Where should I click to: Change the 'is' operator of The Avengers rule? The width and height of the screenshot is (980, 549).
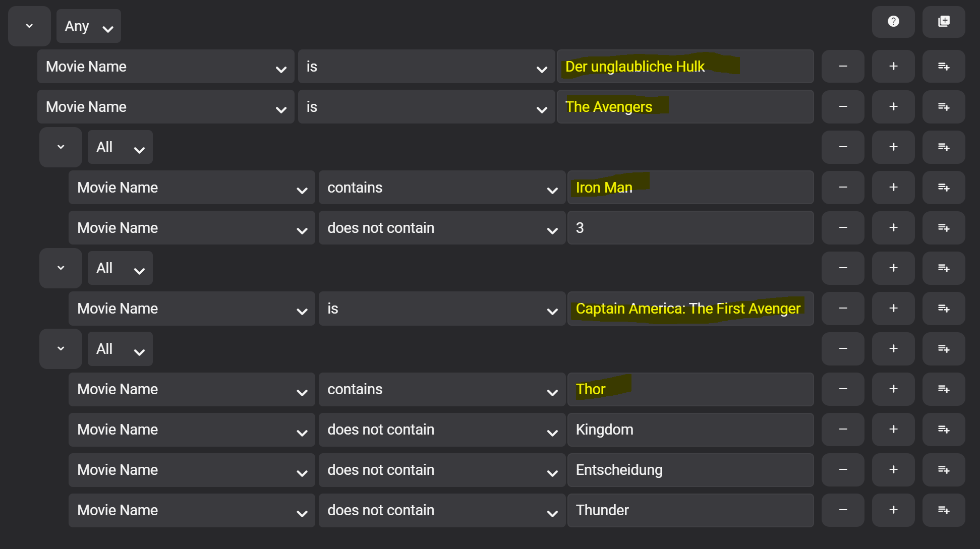click(x=426, y=107)
